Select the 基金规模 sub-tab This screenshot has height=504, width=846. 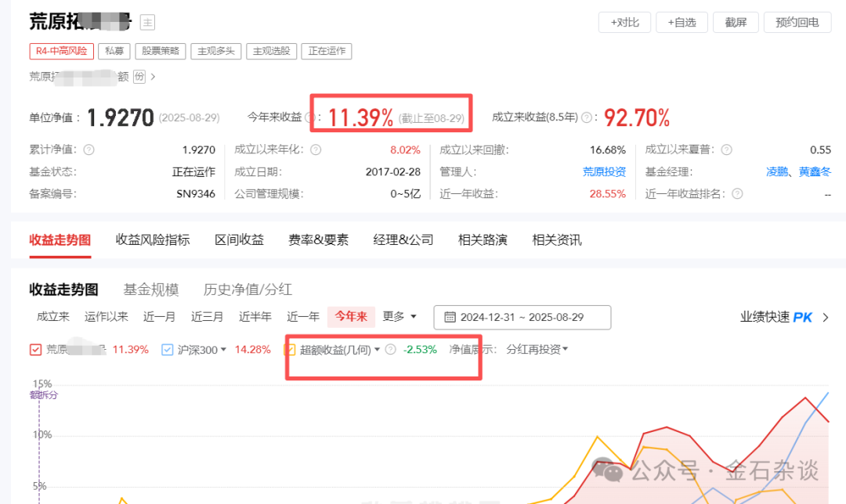click(x=151, y=290)
